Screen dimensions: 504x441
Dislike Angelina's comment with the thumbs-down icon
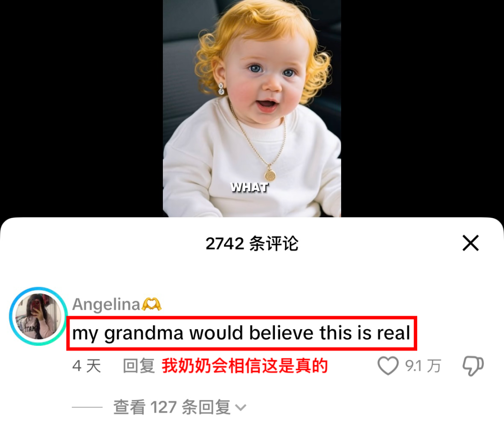pyautogui.click(x=473, y=366)
